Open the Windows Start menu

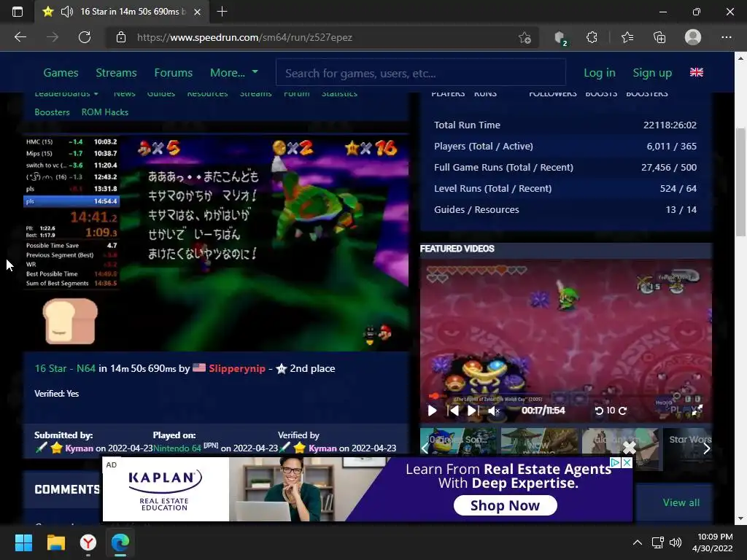[24, 542]
